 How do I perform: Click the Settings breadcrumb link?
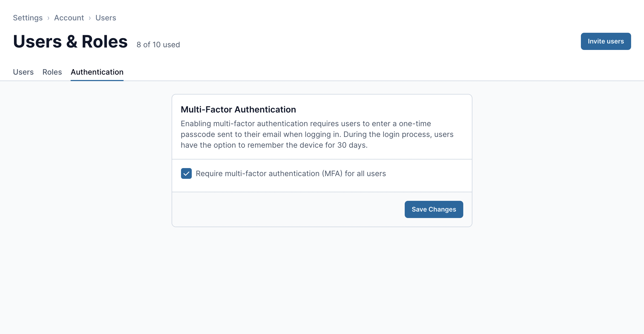[x=28, y=18]
